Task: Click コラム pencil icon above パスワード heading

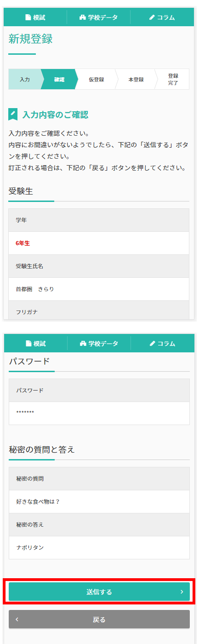Action: [153, 344]
